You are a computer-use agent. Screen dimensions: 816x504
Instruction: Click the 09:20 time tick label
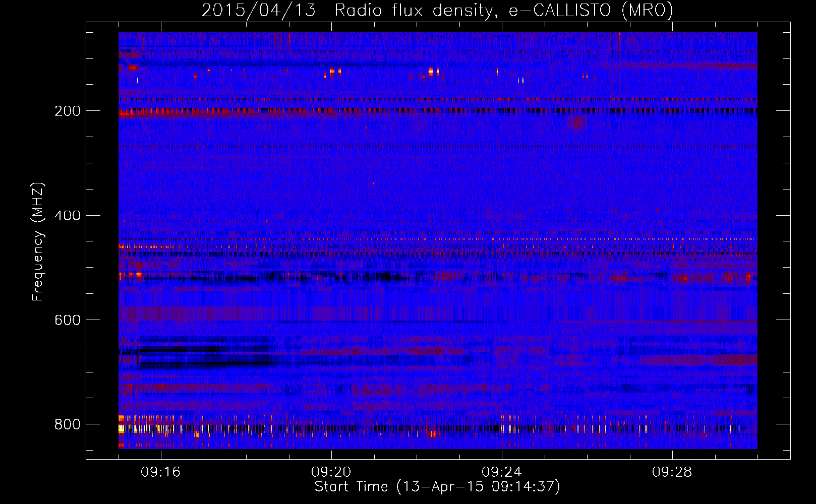[331, 472]
